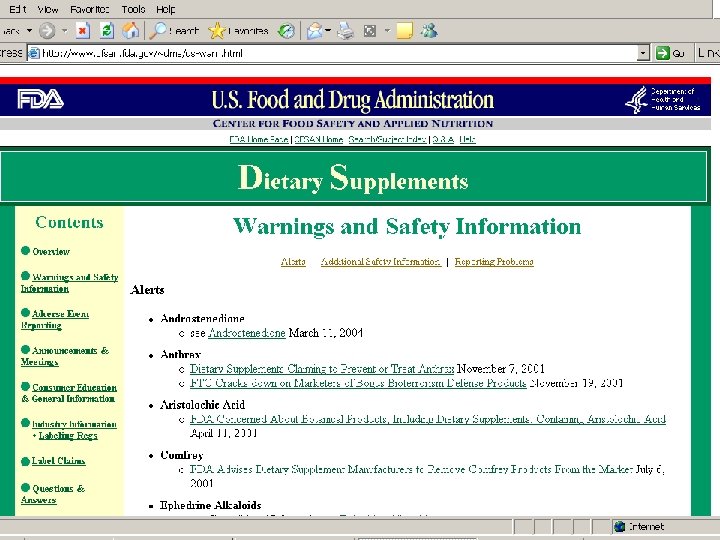Open the Labeling Regs sidebar link
The width and height of the screenshot is (720, 540).
click(68, 435)
